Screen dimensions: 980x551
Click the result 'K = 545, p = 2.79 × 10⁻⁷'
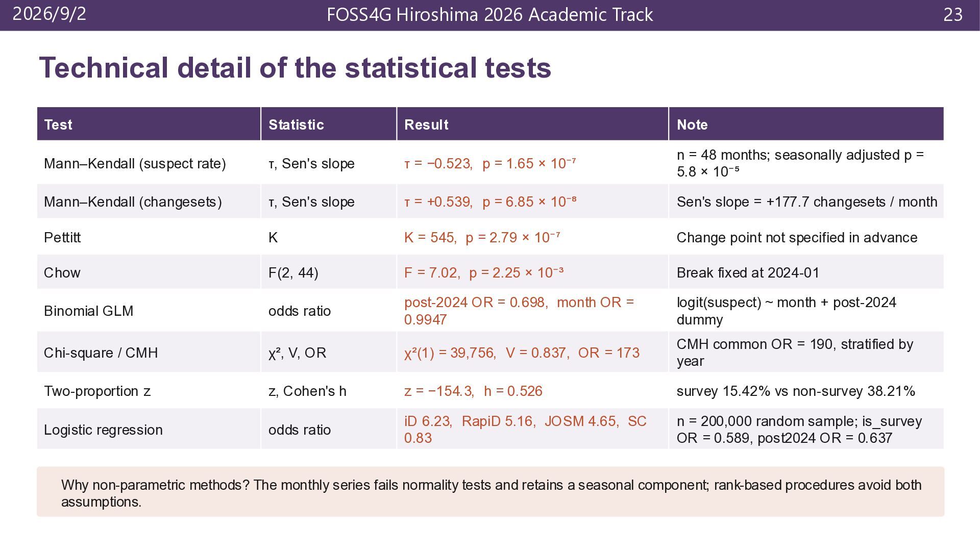(x=482, y=238)
